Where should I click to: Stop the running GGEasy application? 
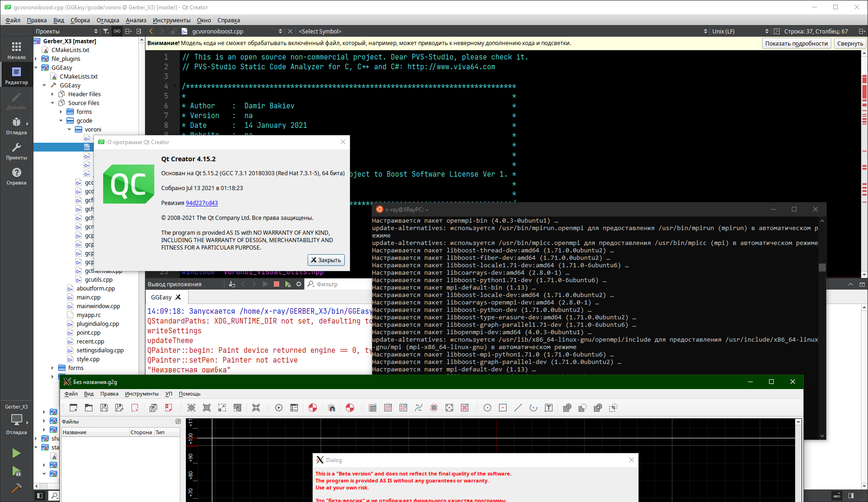tap(276, 284)
